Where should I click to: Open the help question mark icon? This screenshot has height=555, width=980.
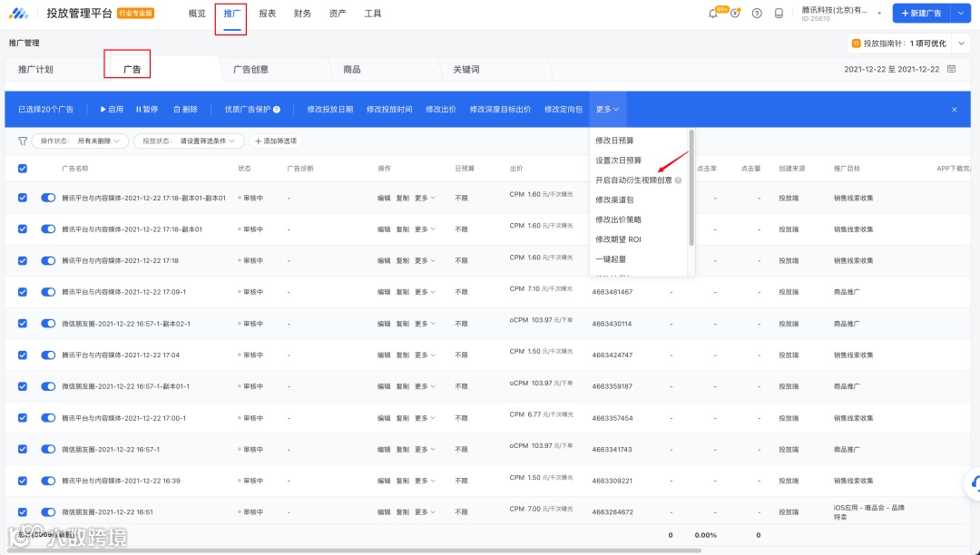point(757,13)
